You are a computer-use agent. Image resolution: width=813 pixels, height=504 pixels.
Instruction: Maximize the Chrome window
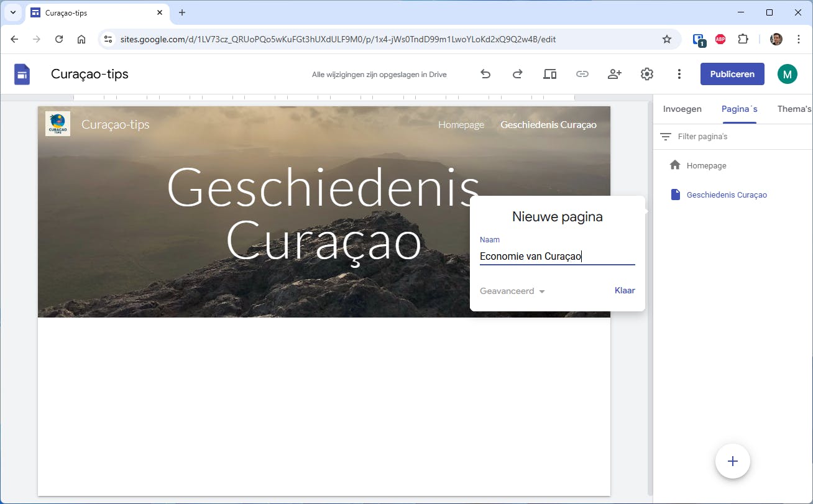click(769, 12)
